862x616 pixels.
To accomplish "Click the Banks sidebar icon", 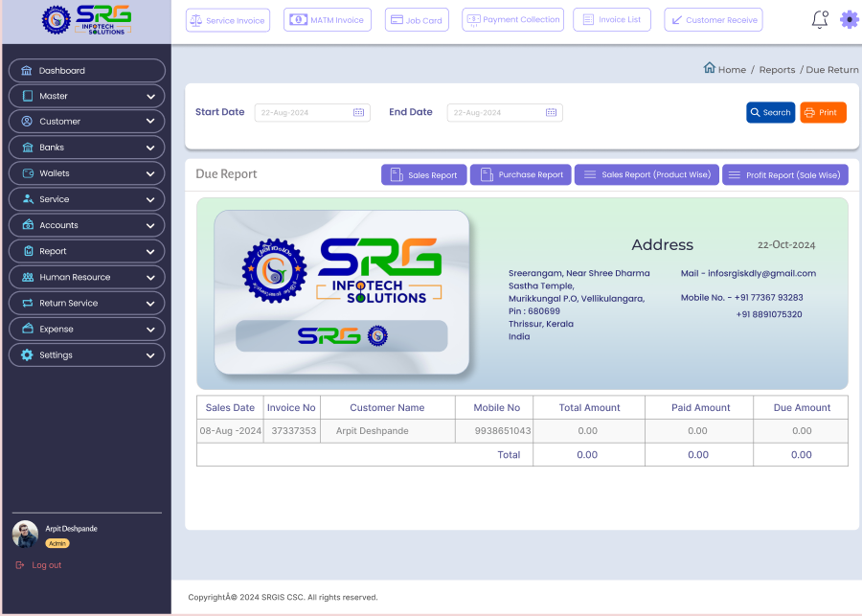I will (x=28, y=147).
